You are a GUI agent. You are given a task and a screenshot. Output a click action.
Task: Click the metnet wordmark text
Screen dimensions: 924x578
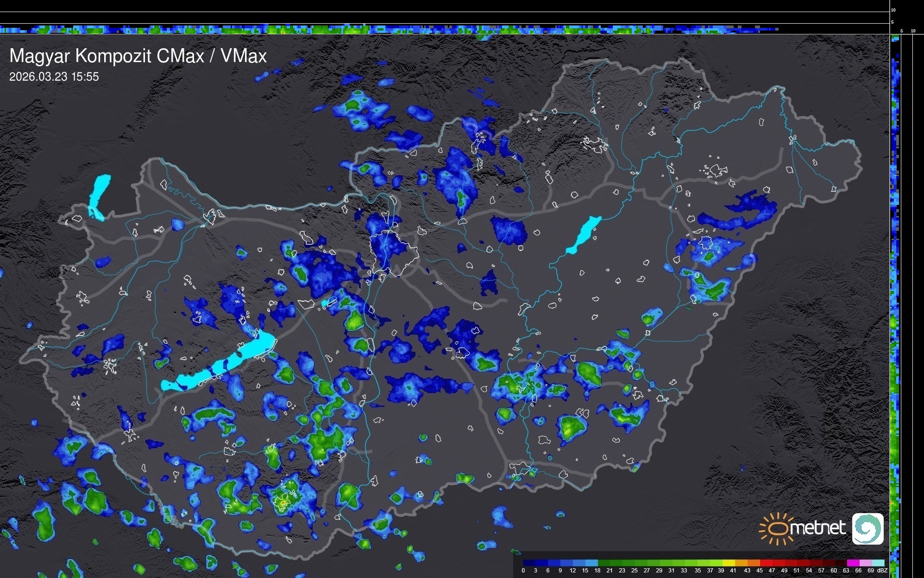coord(817,528)
